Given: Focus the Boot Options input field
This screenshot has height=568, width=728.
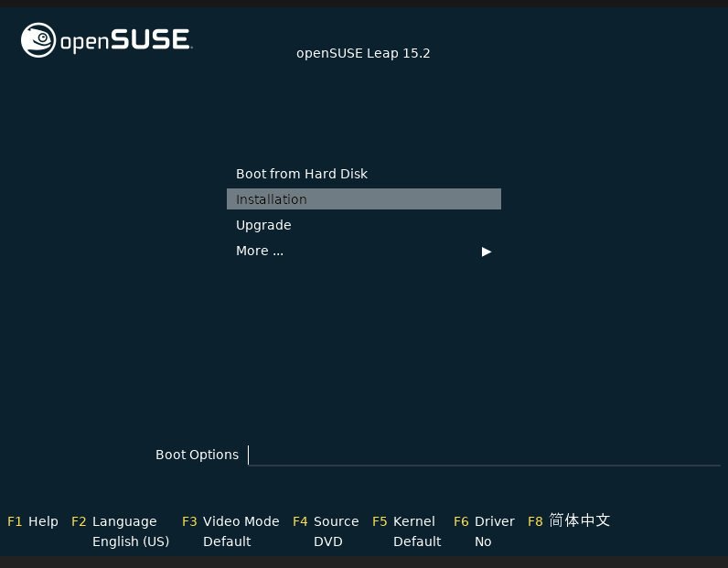Looking at the screenshot, I should click(484, 455).
